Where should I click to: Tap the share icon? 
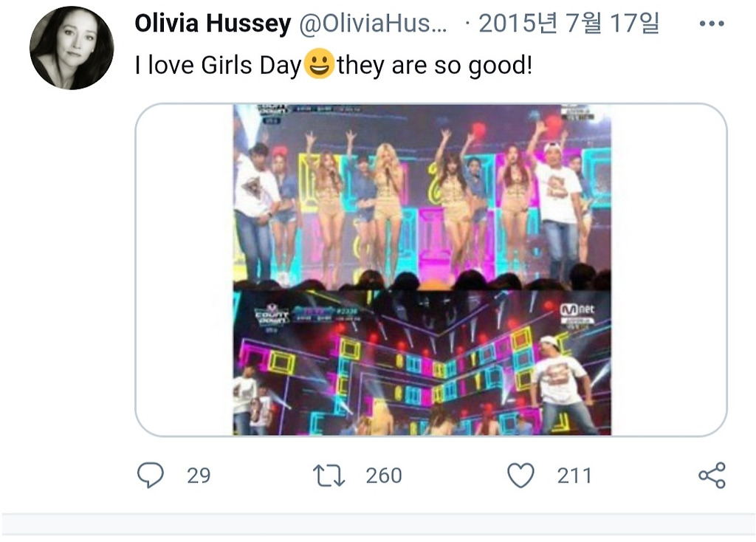click(x=712, y=476)
